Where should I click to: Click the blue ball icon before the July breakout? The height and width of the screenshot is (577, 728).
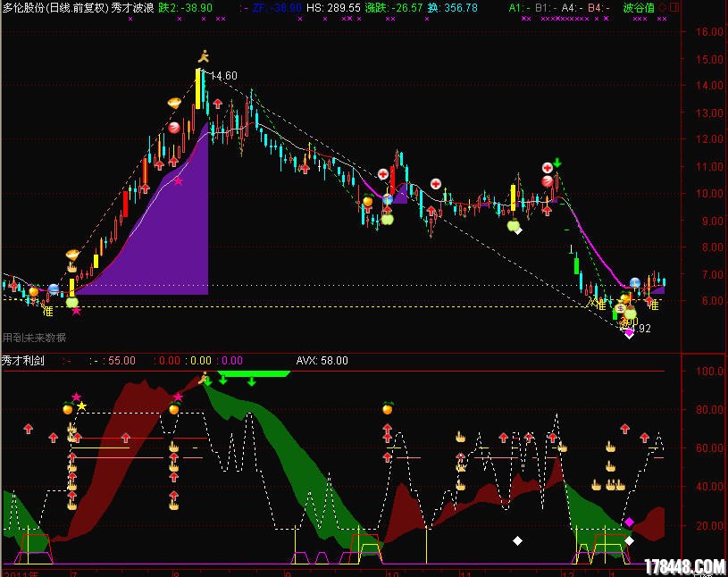click(x=54, y=289)
